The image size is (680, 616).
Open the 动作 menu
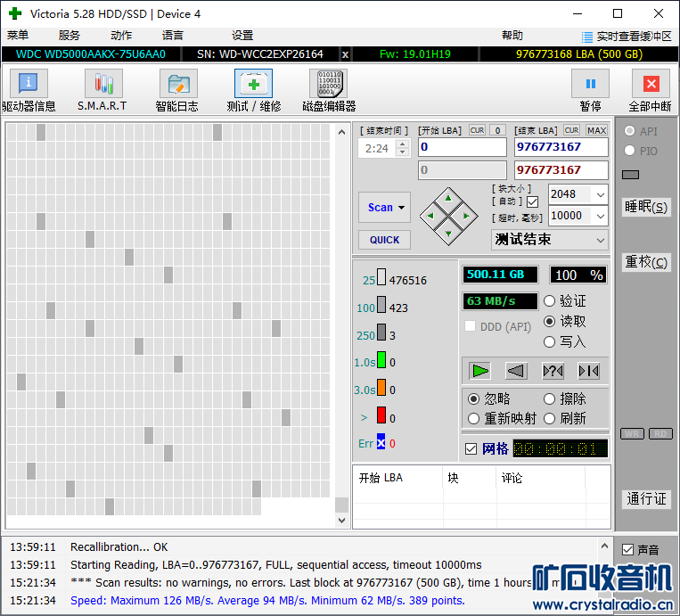(x=121, y=35)
